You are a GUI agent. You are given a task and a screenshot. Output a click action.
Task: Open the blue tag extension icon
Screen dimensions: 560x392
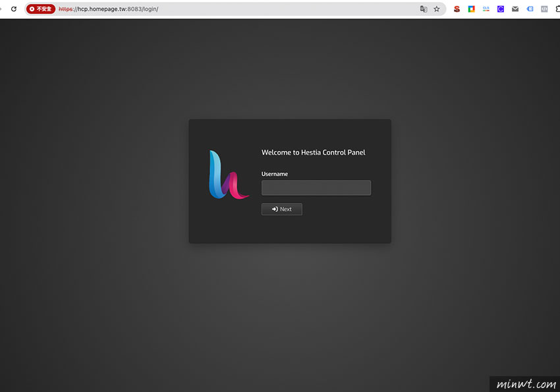pos(530,9)
